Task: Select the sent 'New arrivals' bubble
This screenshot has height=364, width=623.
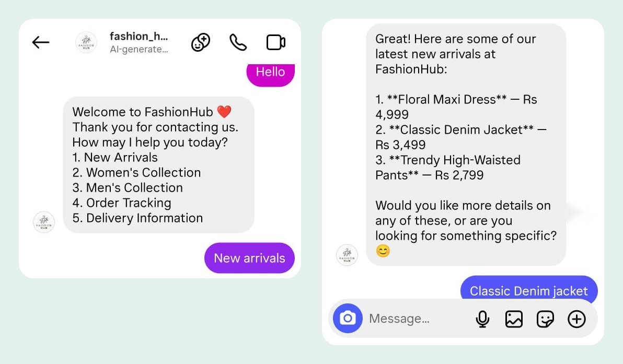Action: coord(249,258)
